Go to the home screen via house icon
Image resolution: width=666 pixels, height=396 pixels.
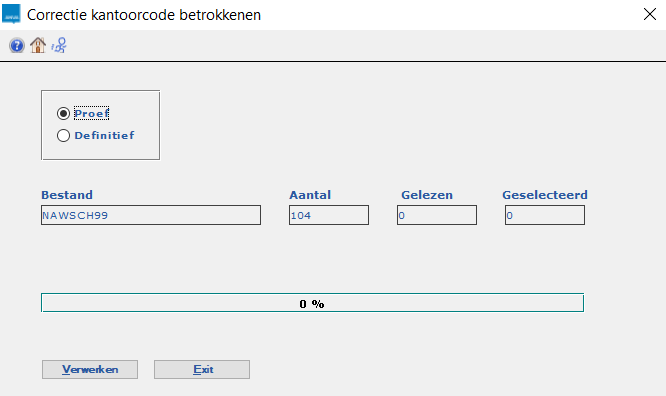click(38, 45)
